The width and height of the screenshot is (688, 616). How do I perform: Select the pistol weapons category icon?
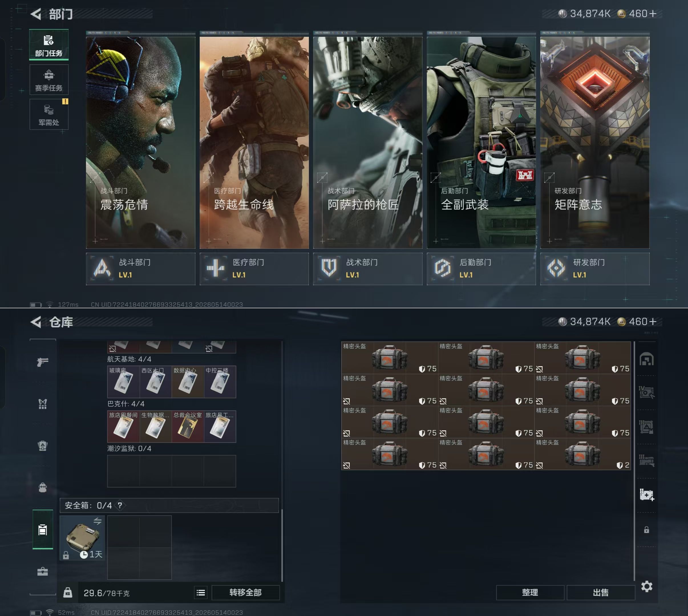43,362
